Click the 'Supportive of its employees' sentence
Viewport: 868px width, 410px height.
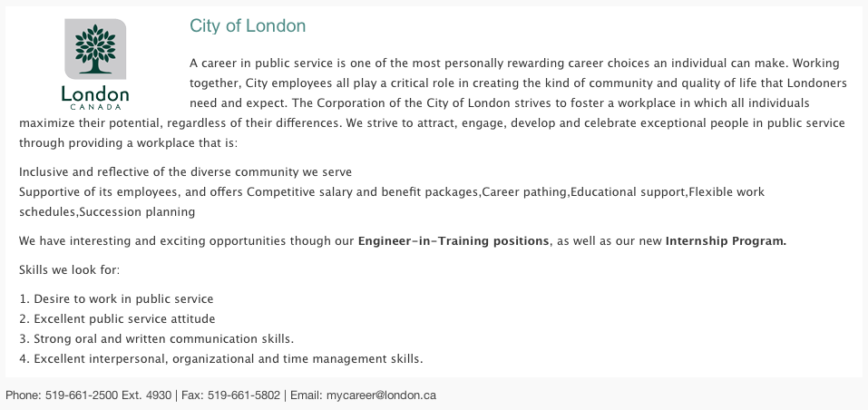tap(392, 201)
